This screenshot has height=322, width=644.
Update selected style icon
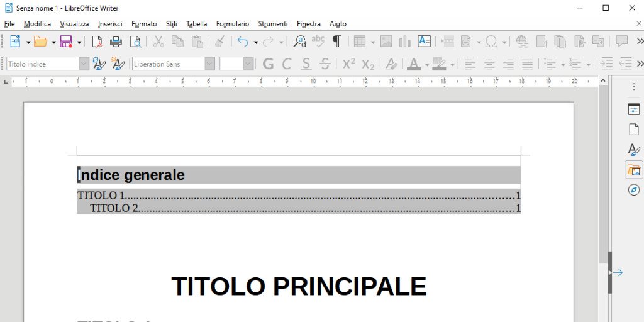coord(99,64)
